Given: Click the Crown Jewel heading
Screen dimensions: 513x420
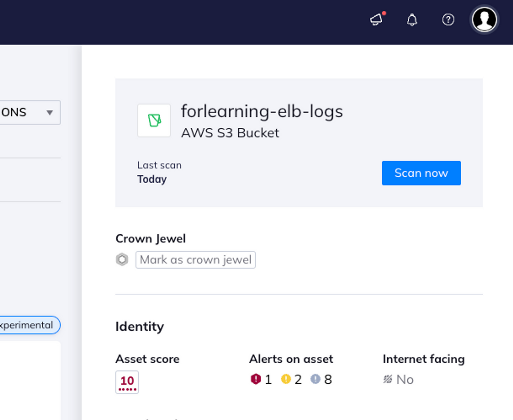Looking at the screenshot, I should pyautogui.click(x=150, y=239).
